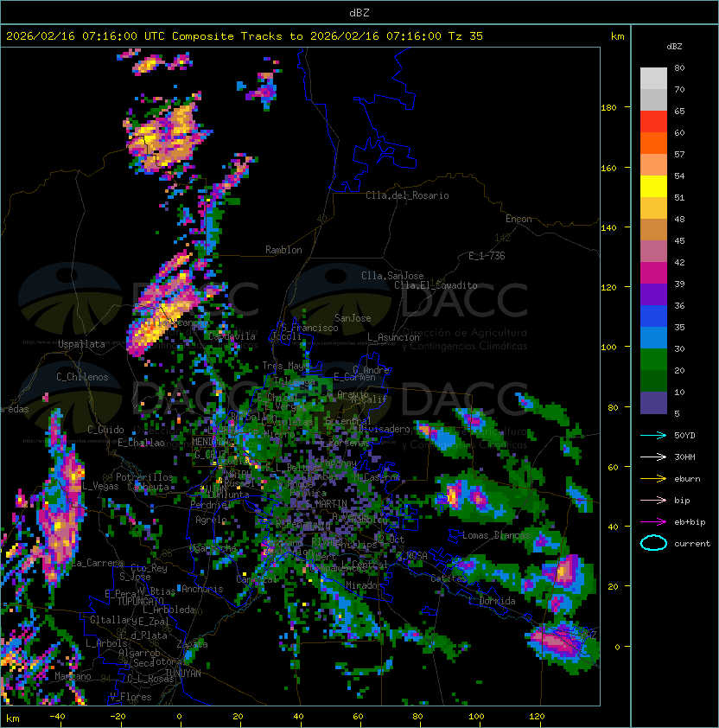Click the '30HM' legend label

pos(684,457)
